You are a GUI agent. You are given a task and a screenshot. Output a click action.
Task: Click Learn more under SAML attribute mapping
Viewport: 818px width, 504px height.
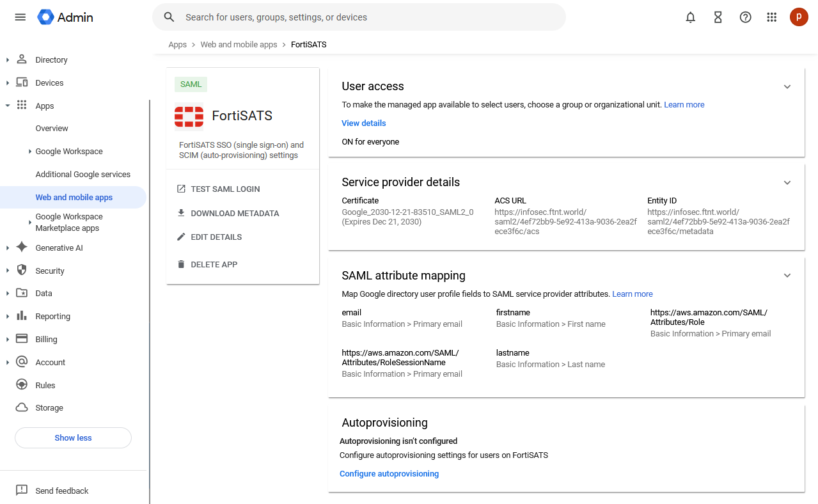pos(633,294)
